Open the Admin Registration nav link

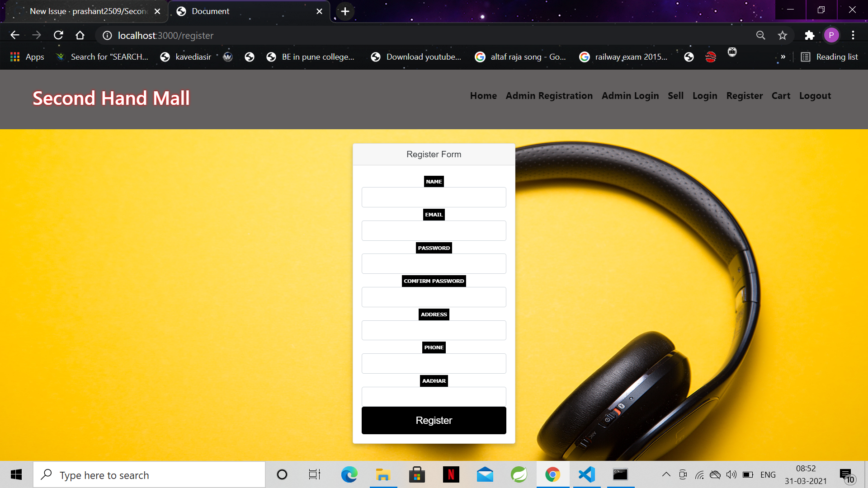[x=549, y=96]
